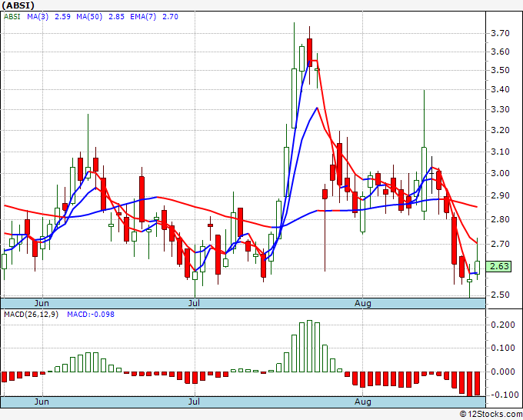The height and width of the screenshot is (420, 523).
Task: Click Aug on the price chart time axis
Action: 362,303
